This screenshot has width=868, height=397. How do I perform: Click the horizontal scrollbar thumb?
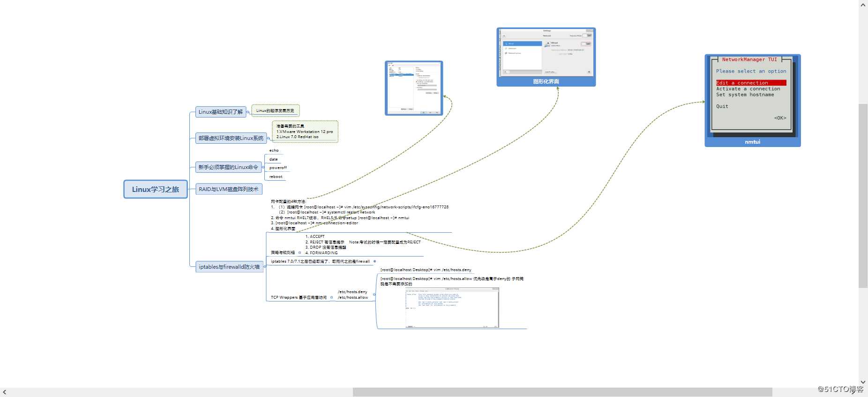(562, 392)
